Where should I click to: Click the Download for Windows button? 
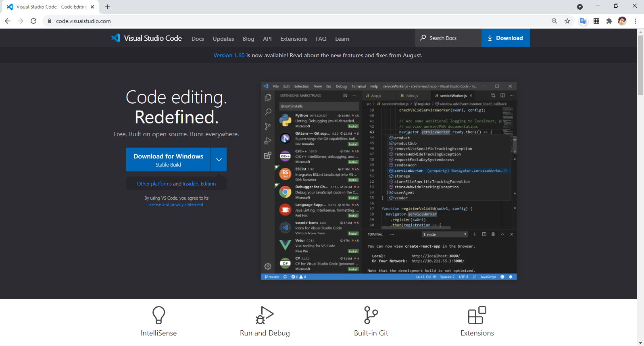[x=168, y=160]
